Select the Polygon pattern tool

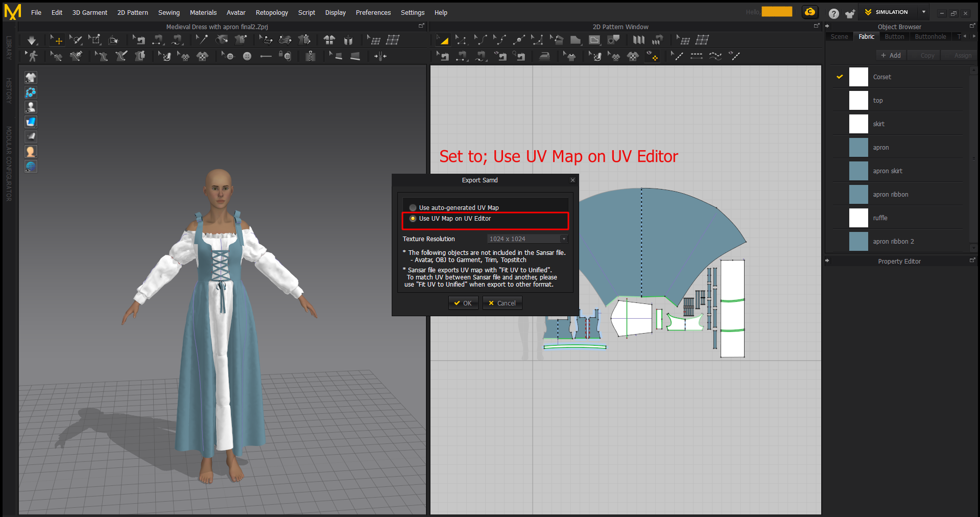click(x=576, y=40)
